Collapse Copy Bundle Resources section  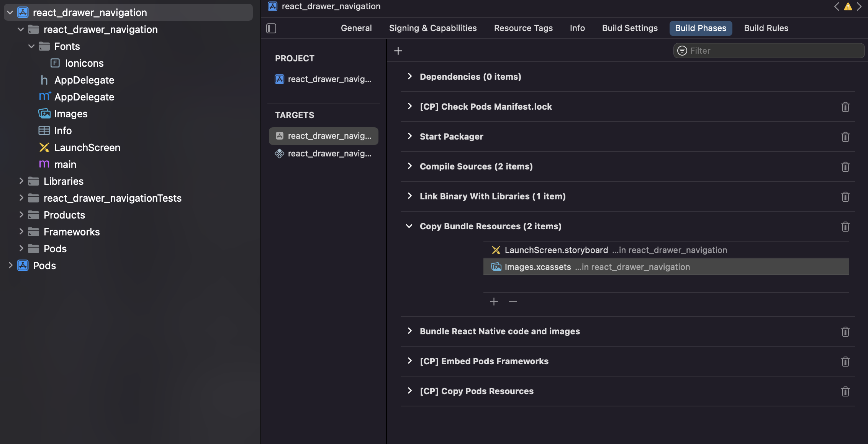(x=409, y=226)
